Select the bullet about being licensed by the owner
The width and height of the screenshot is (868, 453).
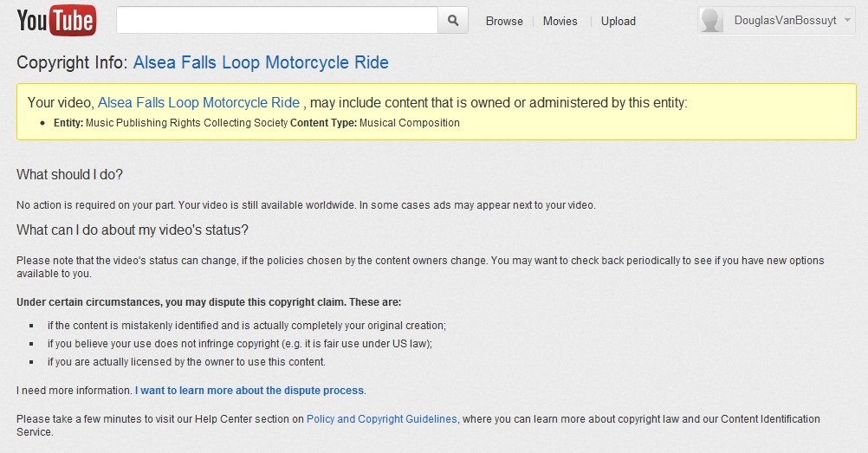pyautogui.click(x=186, y=362)
